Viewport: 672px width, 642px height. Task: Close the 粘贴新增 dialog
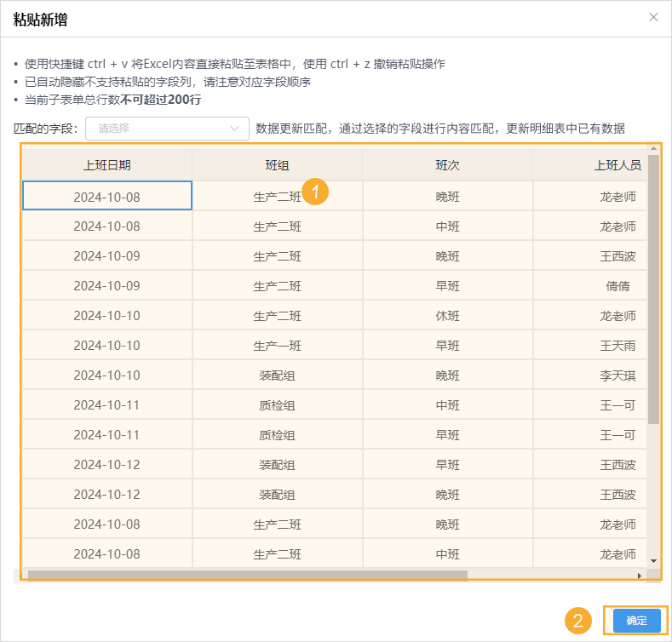(x=653, y=17)
